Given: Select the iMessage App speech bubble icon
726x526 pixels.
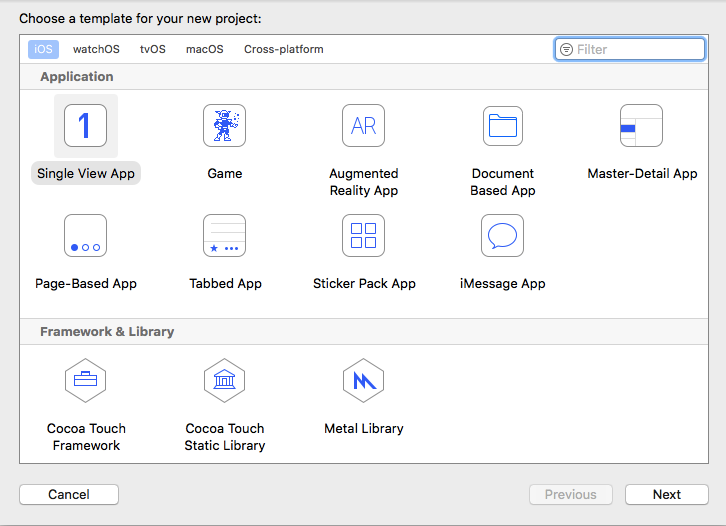Looking at the screenshot, I should click(x=502, y=235).
